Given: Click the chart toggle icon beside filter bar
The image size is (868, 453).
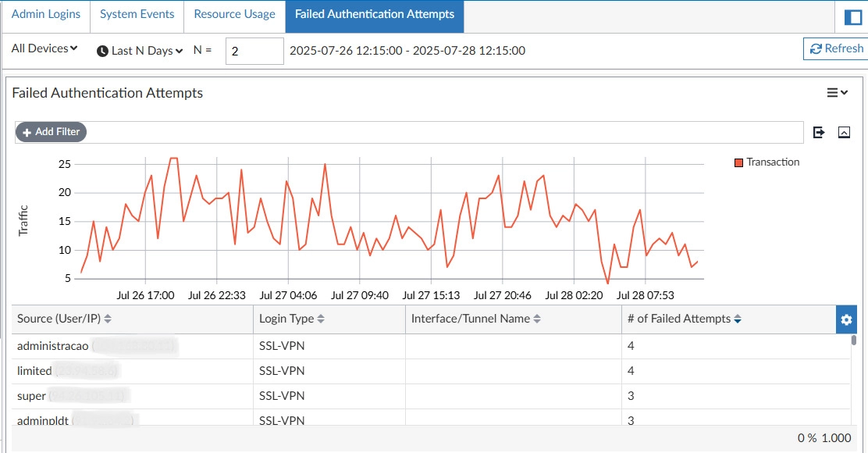Looking at the screenshot, I should (844, 132).
